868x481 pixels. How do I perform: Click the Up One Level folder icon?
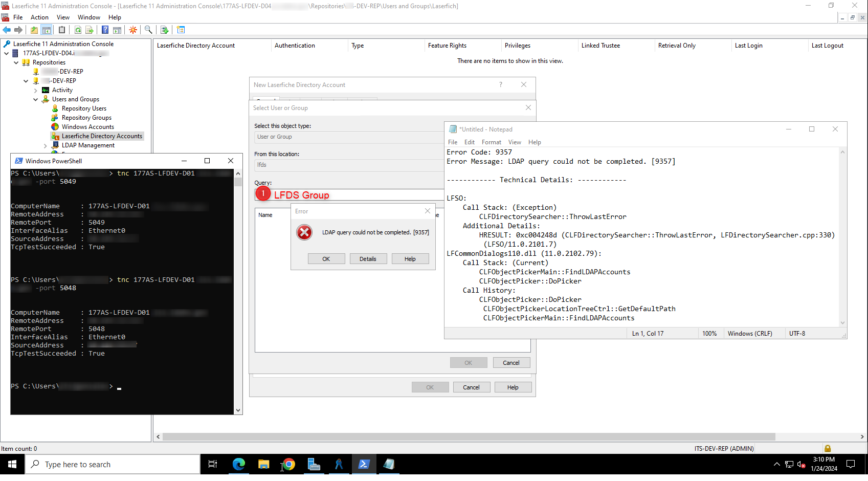pyautogui.click(x=34, y=30)
